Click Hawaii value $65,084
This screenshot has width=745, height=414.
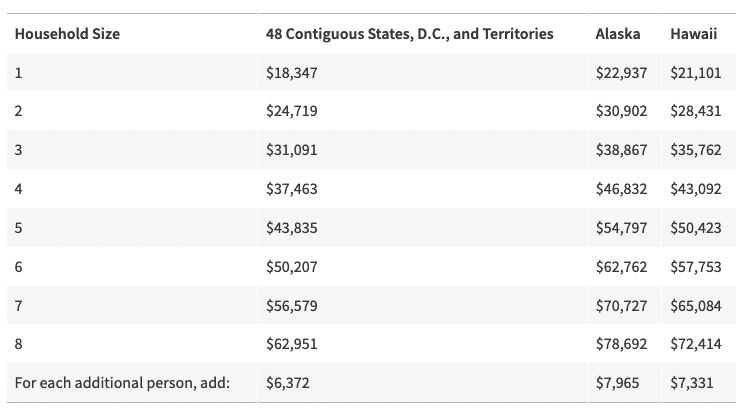pos(695,305)
